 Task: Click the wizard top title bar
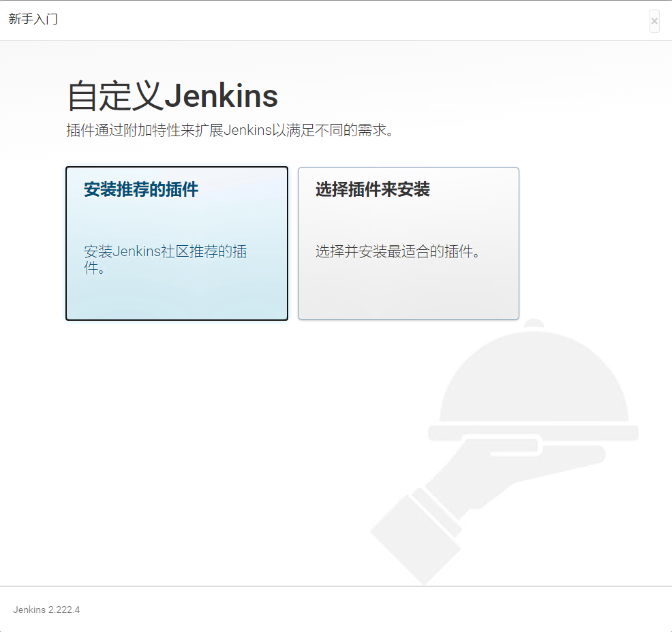336,20
